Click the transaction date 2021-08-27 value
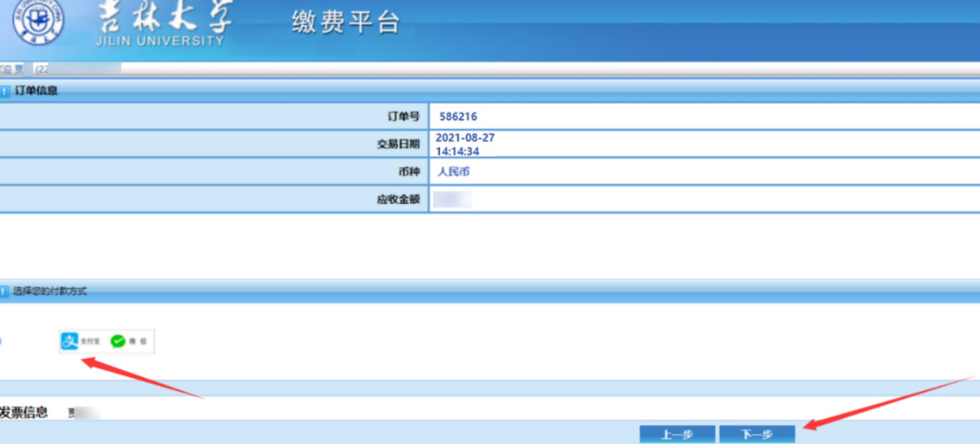Image resolution: width=980 pixels, height=444 pixels. (465, 138)
